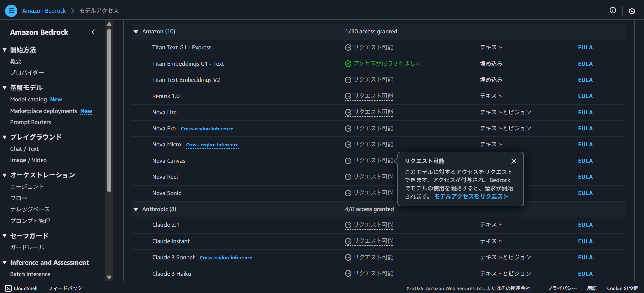Collapse the Inference and Assessment section
The height and width of the screenshot is (293, 644).
coord(5,262)
